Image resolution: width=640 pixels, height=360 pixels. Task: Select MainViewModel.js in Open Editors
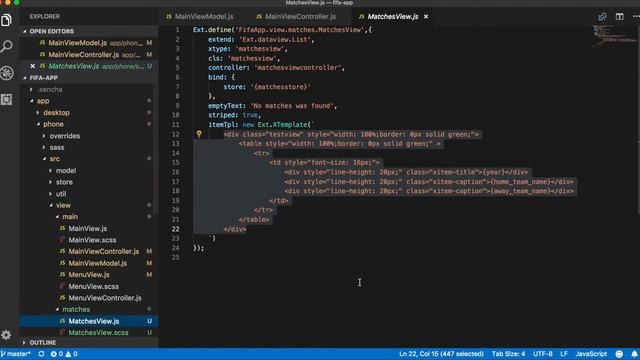click(77, 43)
